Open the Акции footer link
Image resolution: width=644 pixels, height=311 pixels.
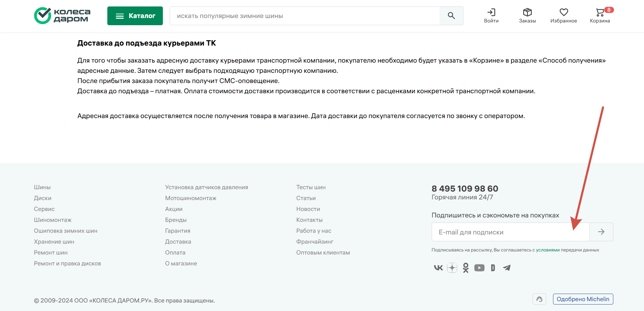pyautogui.click(x=174, y=209)
